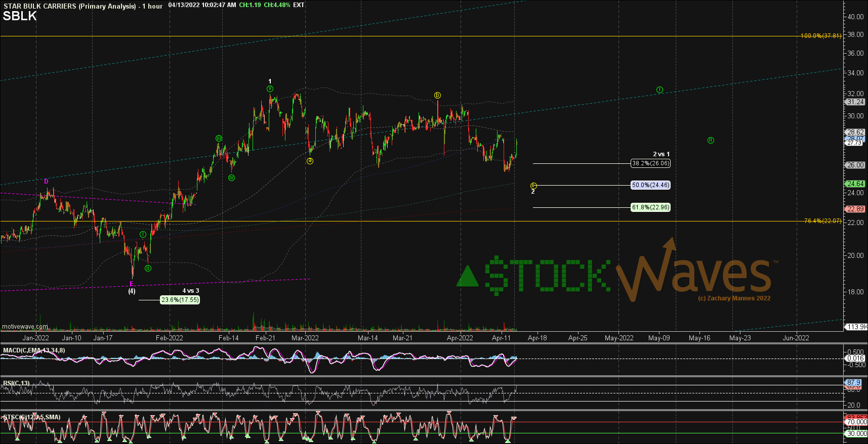
Task: Open the MACD(C,EMA,13,34,8) study label
Action: 34,350
